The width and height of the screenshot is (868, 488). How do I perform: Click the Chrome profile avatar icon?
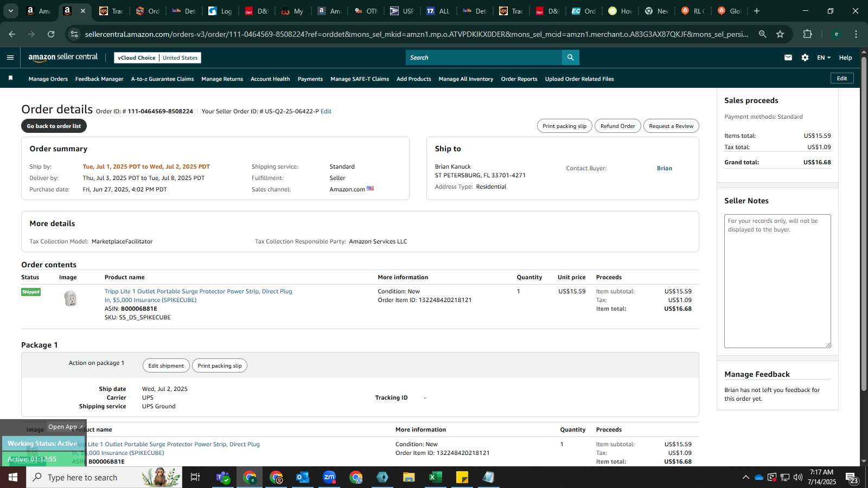(x=837, y=34)
